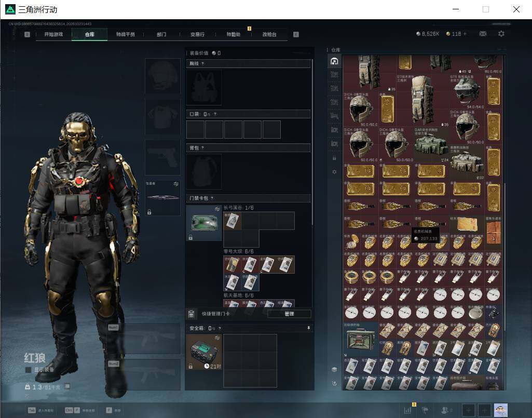Screen dimensions: 532x418
Task: Click the 管理 button for keycards
Action: click(x=289, y=314)
